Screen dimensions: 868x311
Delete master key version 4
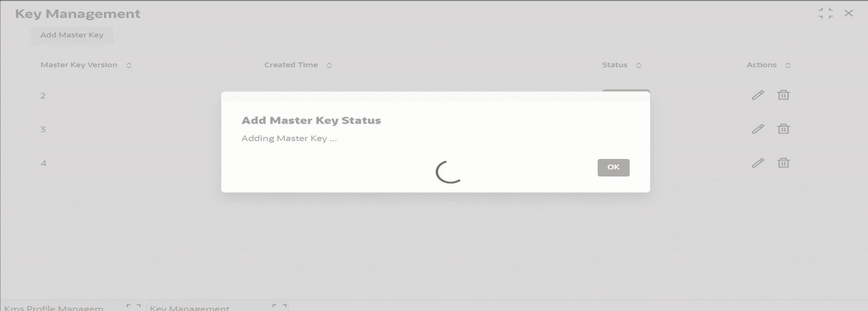point(783,163)
